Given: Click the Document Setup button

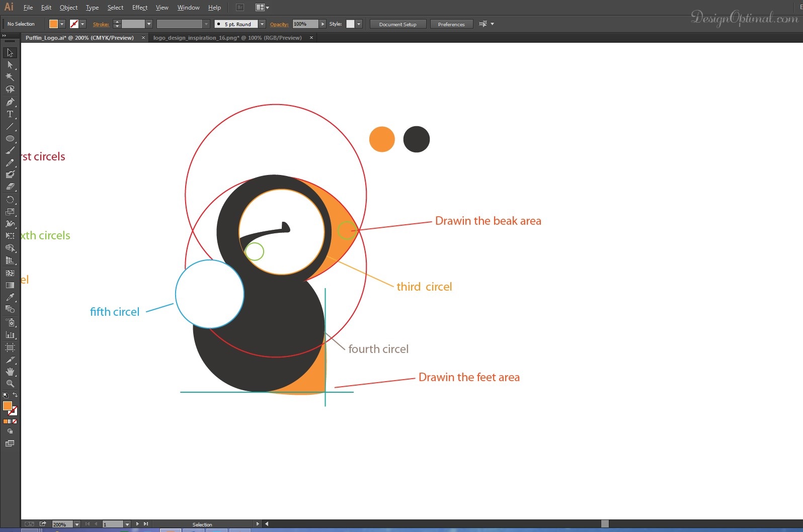Looking at the screenshot, I should click(x=398, y=24).
